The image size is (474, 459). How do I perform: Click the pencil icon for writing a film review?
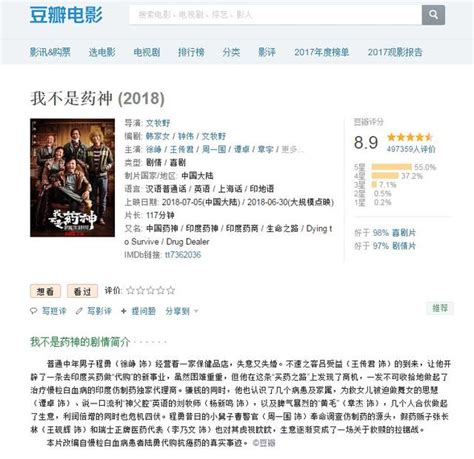(x=79, y=311)
